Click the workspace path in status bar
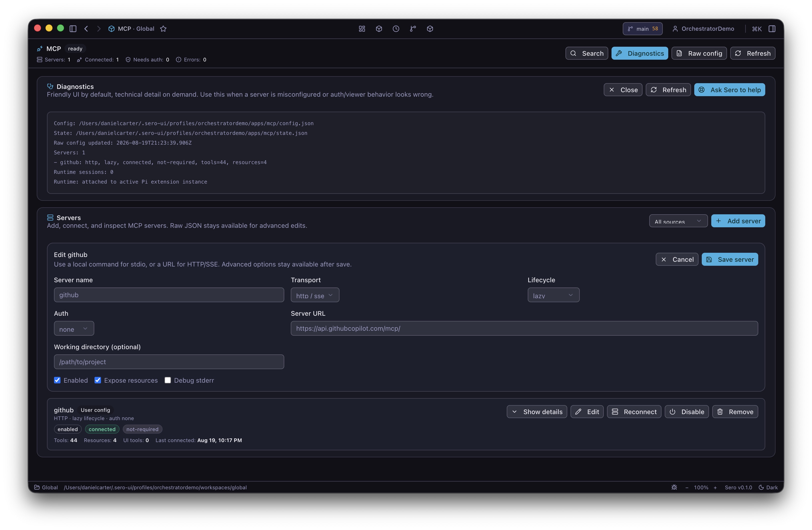 155,487
